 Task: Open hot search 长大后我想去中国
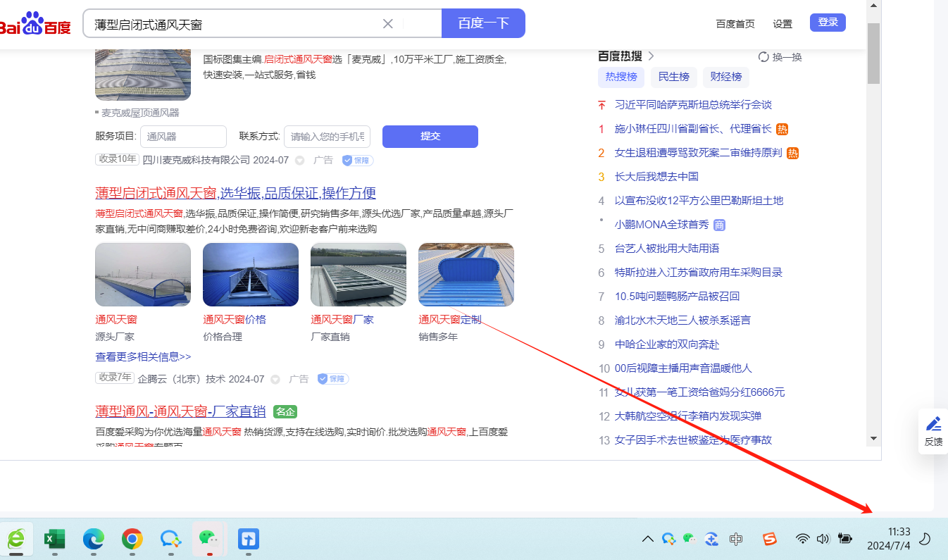click(656, 177)
